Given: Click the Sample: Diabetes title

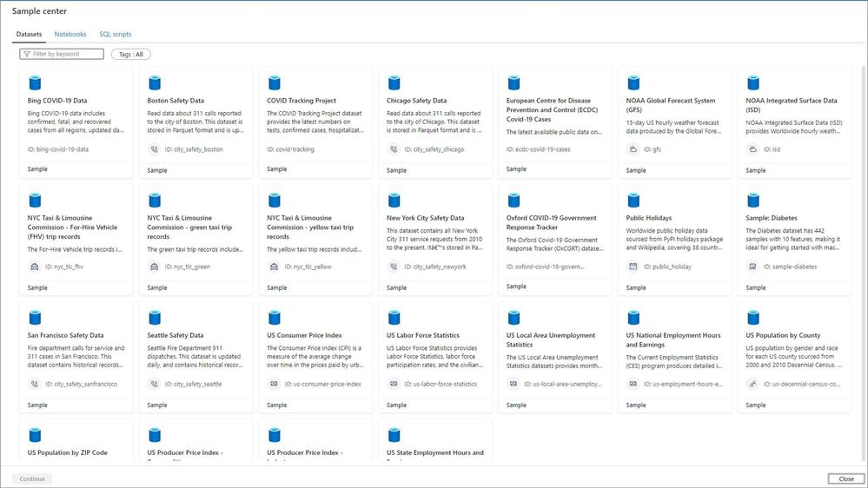Looking at the screenshot, I should click(772, 218).
